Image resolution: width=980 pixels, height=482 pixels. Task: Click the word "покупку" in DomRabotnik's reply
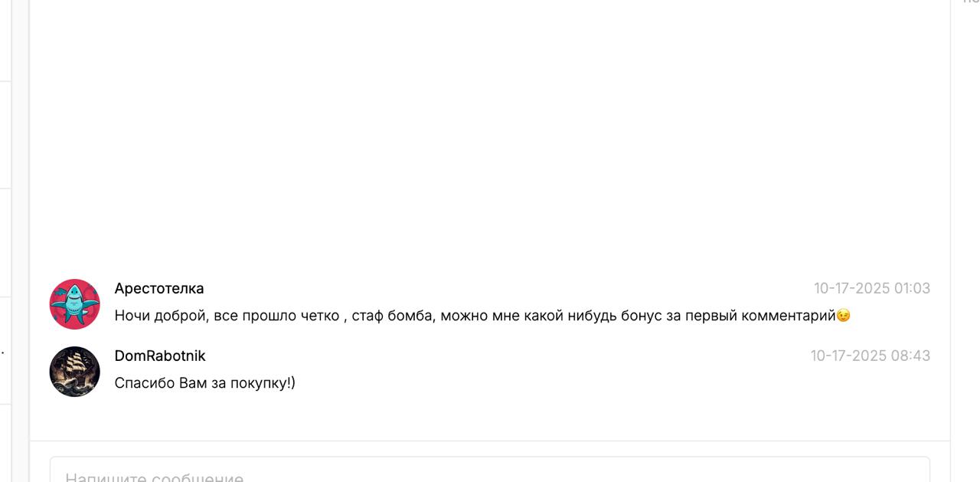[260, 382]
